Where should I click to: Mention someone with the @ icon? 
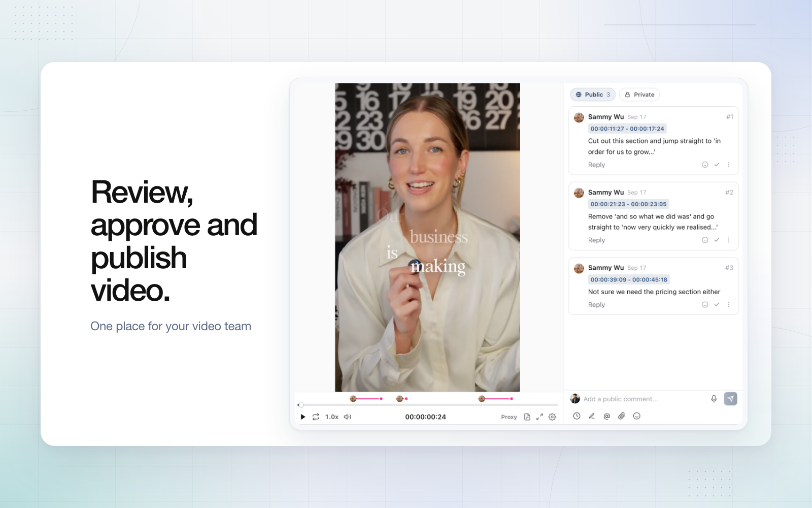(606, 416)
